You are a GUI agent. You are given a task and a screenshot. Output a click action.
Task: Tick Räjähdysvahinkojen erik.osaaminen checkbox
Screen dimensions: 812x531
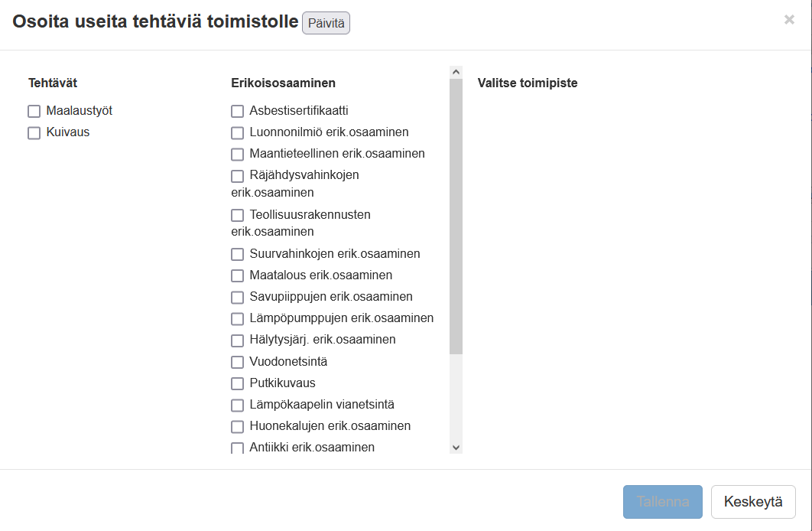[238, 176]
